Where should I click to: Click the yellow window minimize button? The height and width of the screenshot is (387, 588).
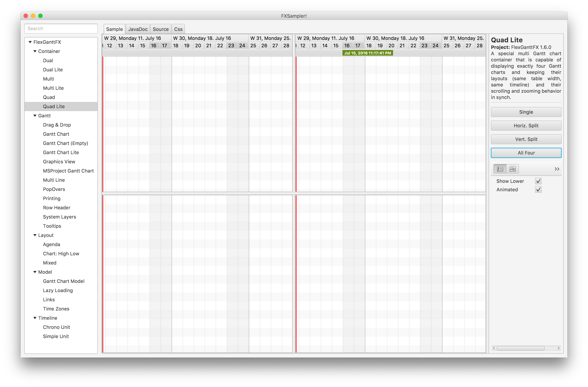tap(33, 16)
